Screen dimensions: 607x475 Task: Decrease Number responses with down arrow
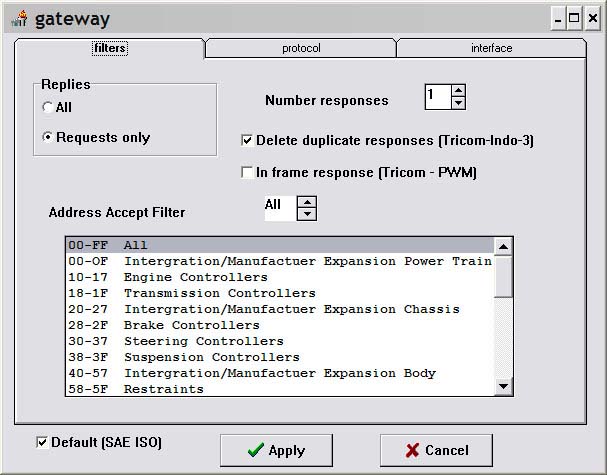tap(458, 103)
